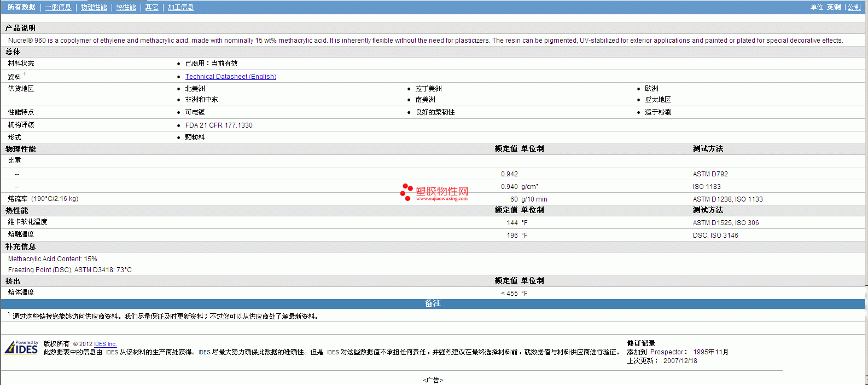Click the 熔流率 (190°C/2.16 kg) label
This screenshot has height=385, width=868.
click(43, 199)
